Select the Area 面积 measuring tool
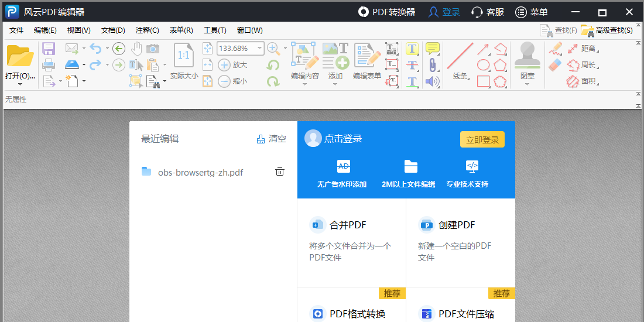 [583, 81]
